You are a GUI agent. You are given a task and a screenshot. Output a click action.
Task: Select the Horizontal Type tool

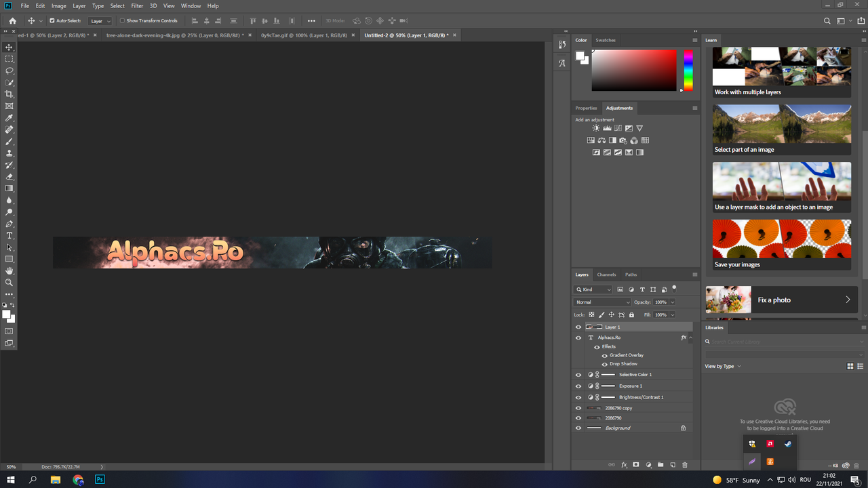coord(9,236)
